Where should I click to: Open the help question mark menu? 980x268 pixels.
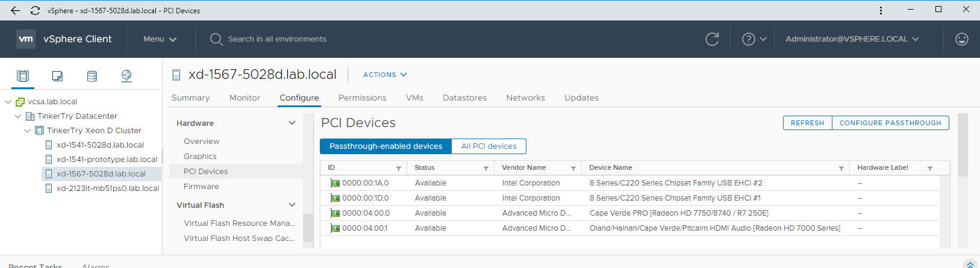pyautogui.click(x=754, y=39)
